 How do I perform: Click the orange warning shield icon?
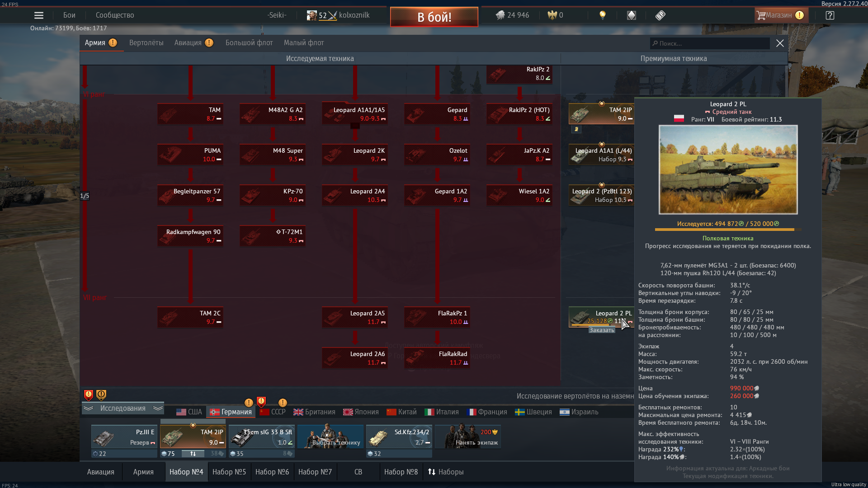pyautogui.click(x=101, y=395)
